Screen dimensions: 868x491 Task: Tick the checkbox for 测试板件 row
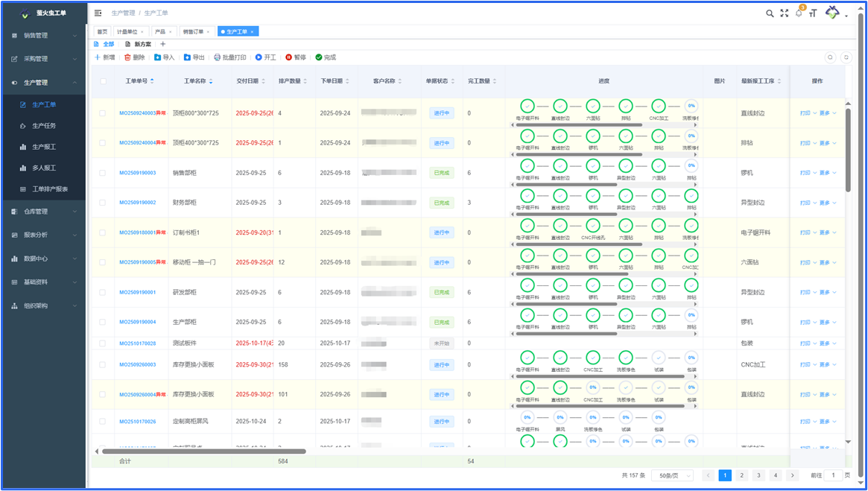coord(103,343)
